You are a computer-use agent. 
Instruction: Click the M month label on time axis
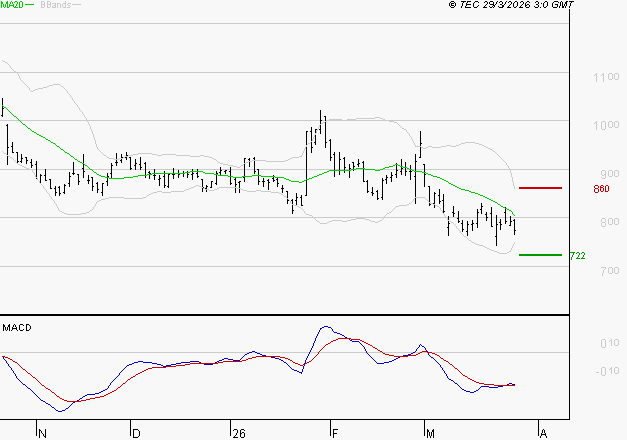coord(430,434)
